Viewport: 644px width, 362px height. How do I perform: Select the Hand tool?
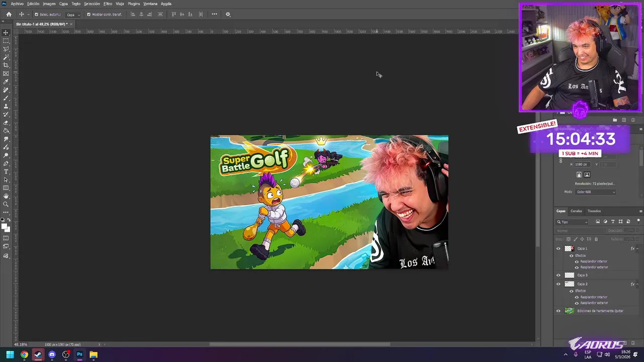(6, 196)
